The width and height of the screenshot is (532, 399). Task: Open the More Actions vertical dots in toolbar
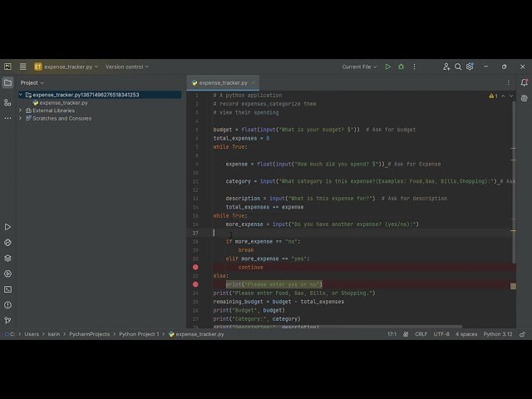414,66
